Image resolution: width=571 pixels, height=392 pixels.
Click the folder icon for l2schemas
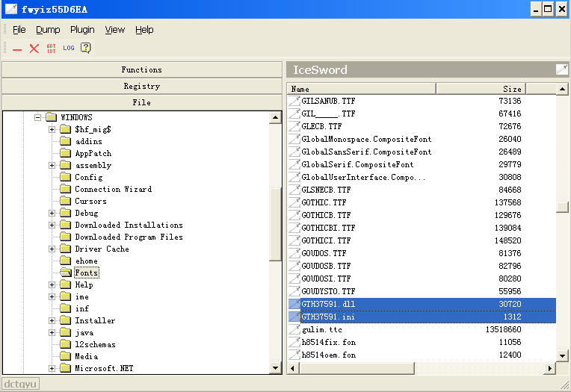click(x=66, y=344)
